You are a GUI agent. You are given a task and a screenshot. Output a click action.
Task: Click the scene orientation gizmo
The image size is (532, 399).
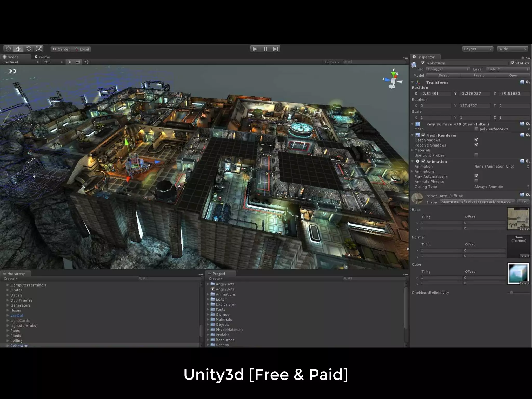click(x=393, y=79)
